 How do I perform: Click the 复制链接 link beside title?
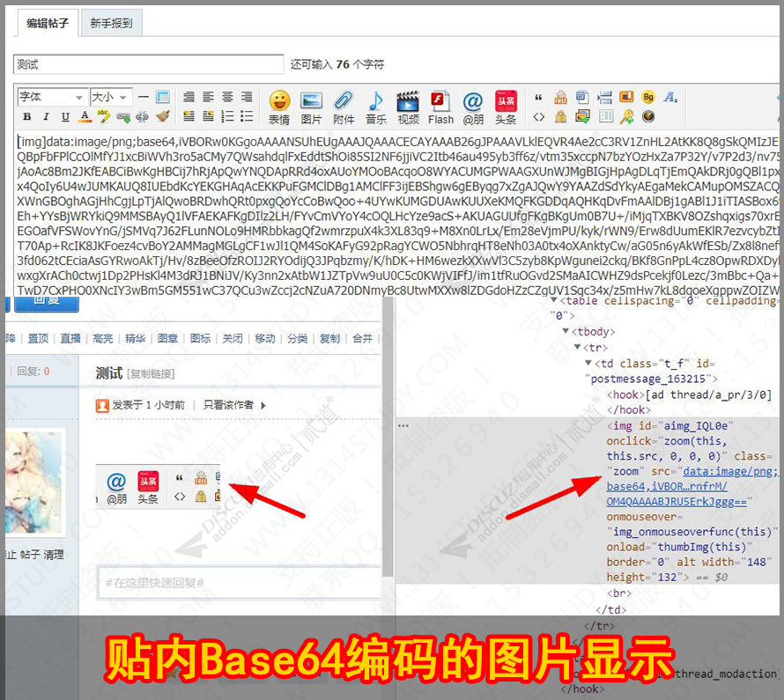[151, 374]
